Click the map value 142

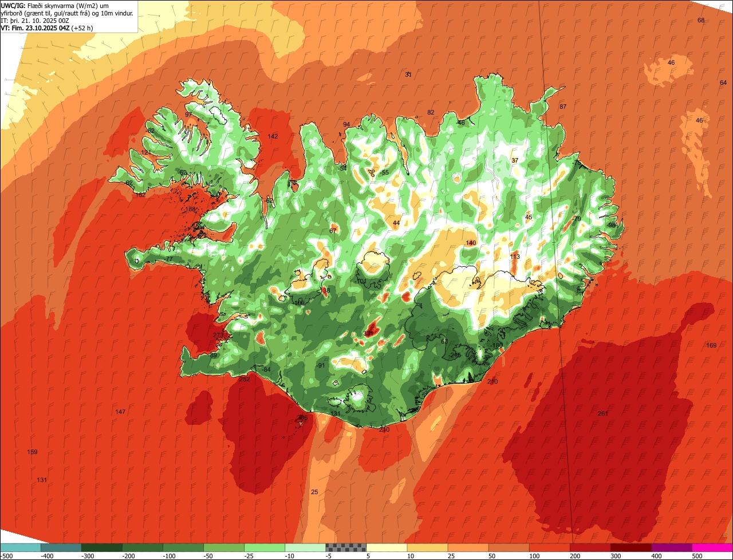pos(273,136)
